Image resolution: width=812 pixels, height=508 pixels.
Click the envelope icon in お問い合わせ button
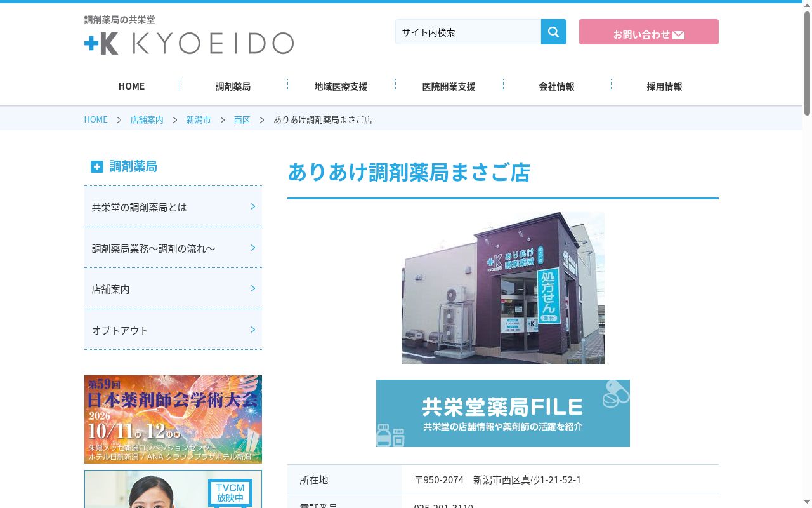(x=678, y=35)
